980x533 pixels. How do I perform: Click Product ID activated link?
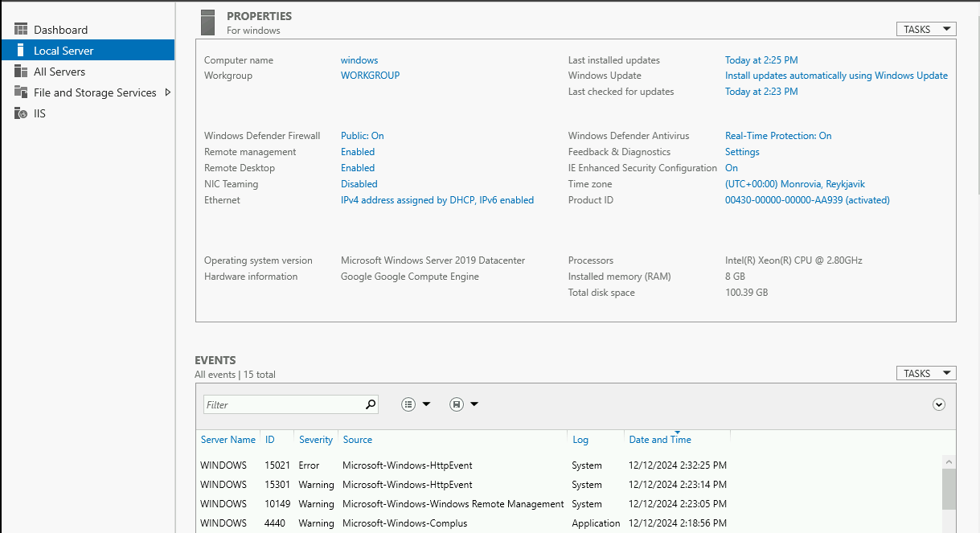(x=807, y=200)
